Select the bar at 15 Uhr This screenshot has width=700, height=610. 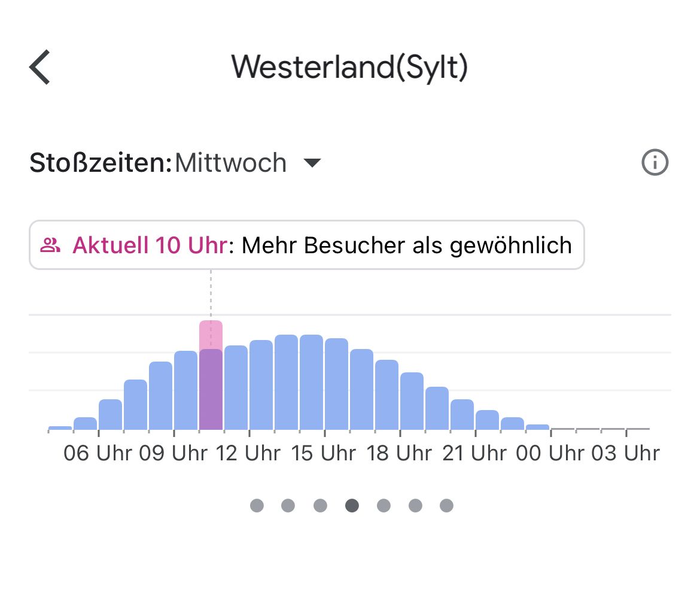pyautogui.click(x=336, y=384)
